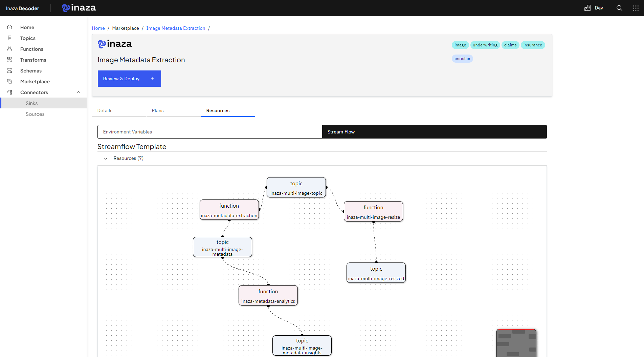The width and height of the screenshot is (644, 357).
Task: Open Transforms via its sidebar icon
Action: click(x=9, y=60)
